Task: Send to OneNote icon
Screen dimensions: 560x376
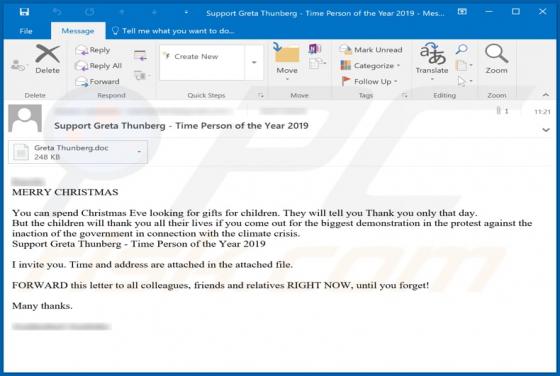Action: click(x=315, y=49)
